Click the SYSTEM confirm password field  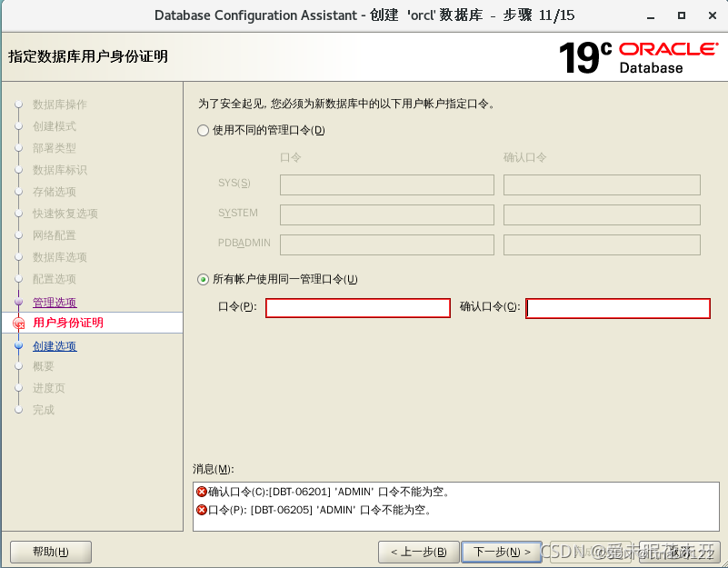[602, 215]
